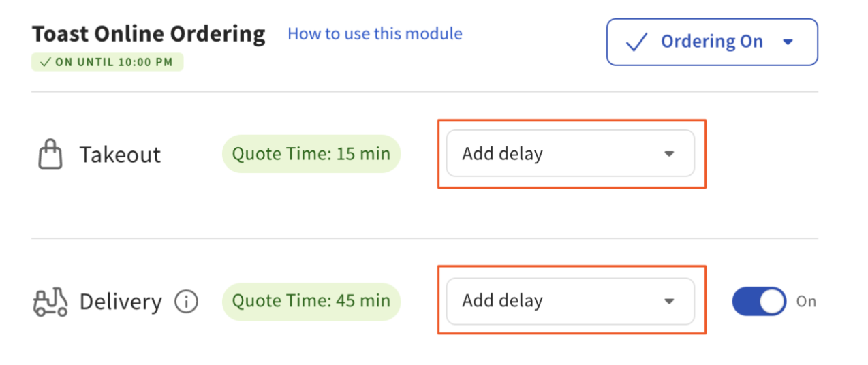868x365 pixels.
Task: Click the small arrow beside Ordering On
Action: pos(788,42)
